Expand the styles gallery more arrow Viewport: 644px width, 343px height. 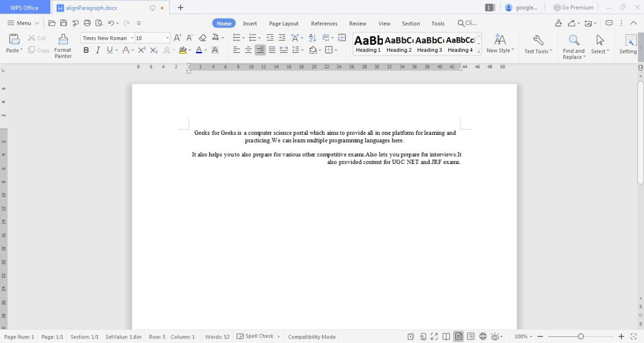click(479, 51)
